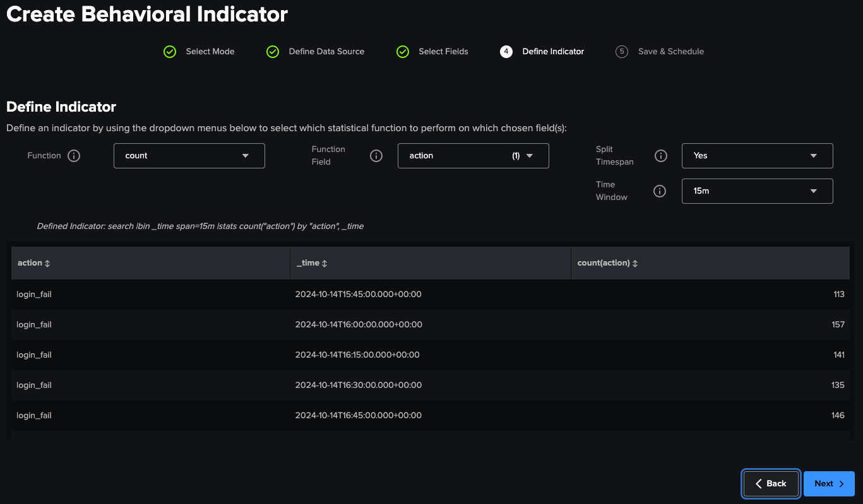This screenshot has width=863, height=504.
Task: Select the row with count 157
Action: (430, 325)
